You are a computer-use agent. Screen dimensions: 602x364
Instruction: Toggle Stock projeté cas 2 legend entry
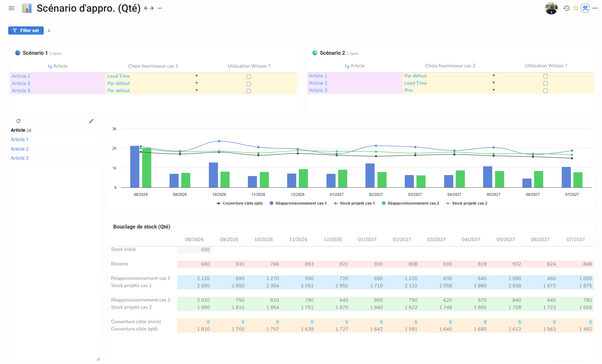pos(466,203)
